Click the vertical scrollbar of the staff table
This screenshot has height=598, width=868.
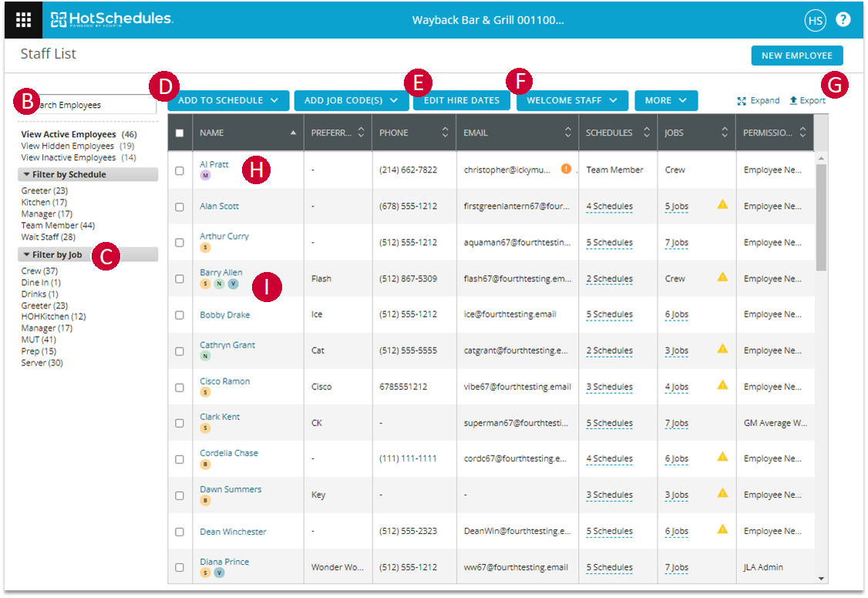(x=821, y=217)
